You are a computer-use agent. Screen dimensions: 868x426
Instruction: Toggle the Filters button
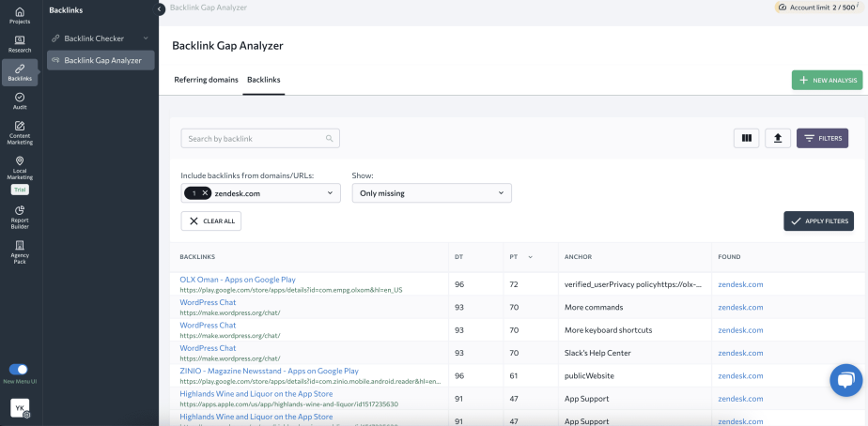point(822,138)
